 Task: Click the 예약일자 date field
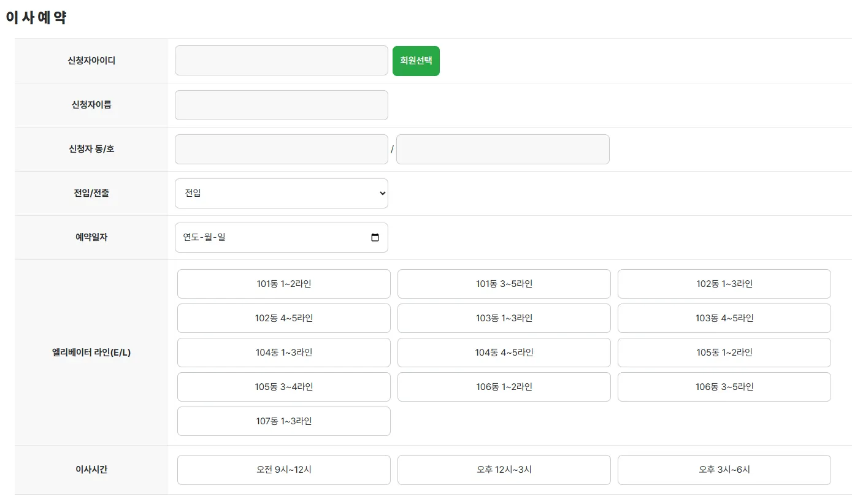(x=270, y=237)
